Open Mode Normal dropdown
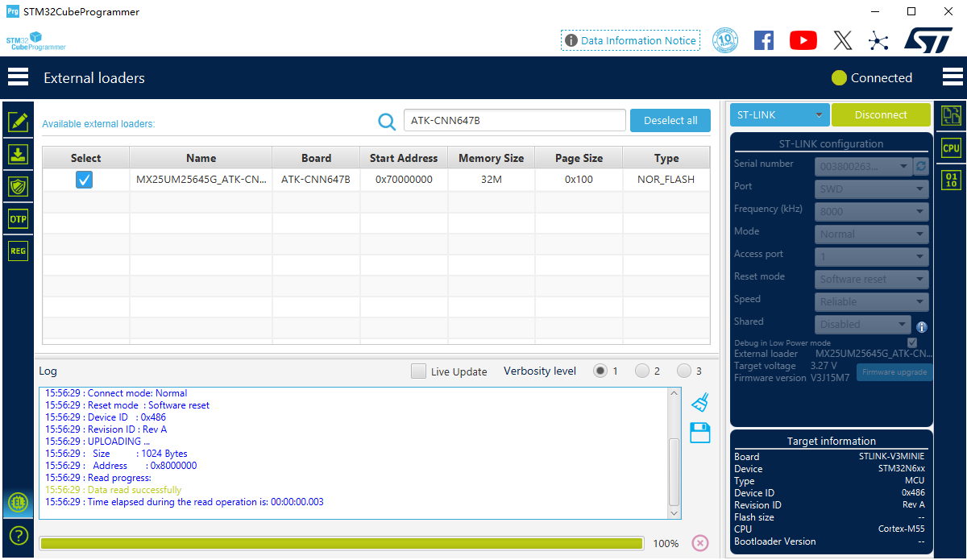 tap(871, 234)
